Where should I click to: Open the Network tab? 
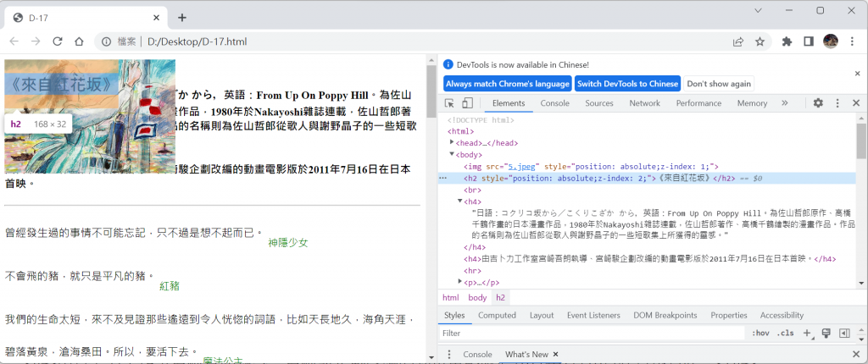[x=644, y=103]
